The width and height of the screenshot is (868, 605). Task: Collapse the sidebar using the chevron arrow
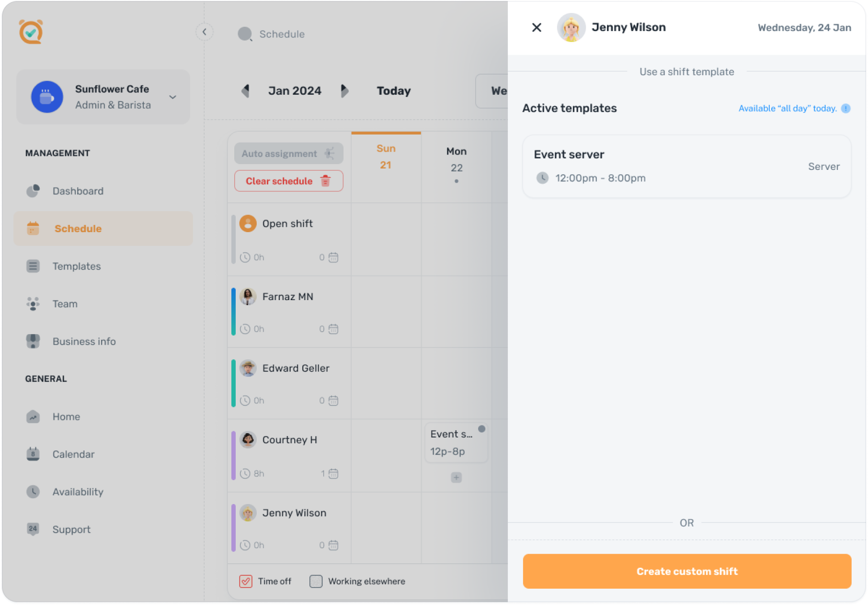pos(205,31)
